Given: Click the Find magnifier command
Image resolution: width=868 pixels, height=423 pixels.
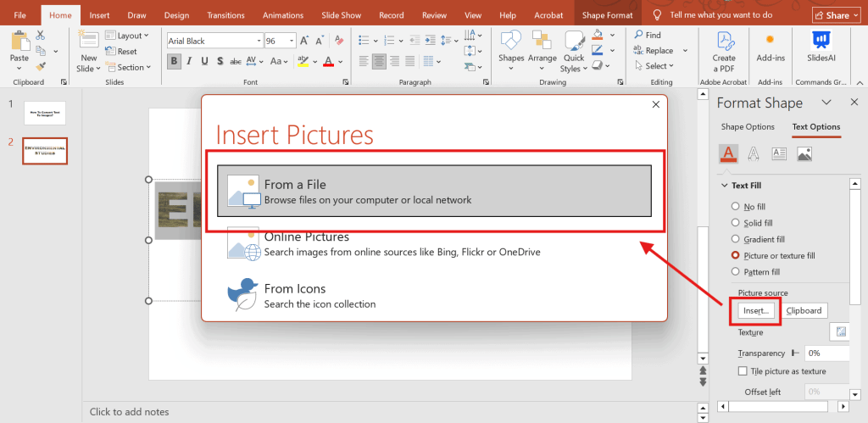Looking at the screenshot, I should point(648,35).
